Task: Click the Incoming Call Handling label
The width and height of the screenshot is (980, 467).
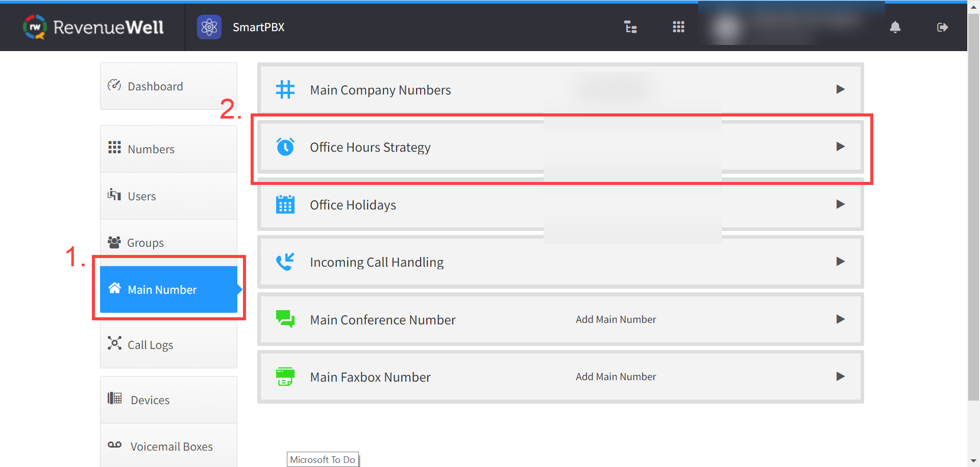Action: tap(377, 262)
